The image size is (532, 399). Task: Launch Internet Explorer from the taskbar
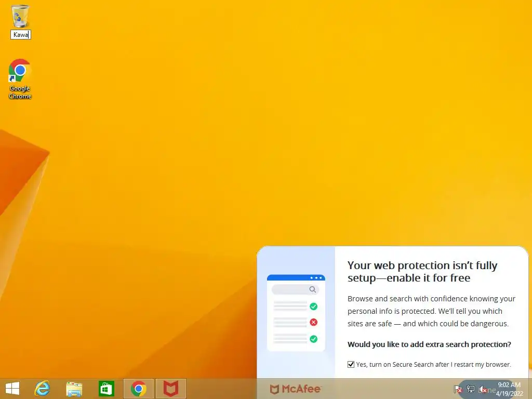(x=42, y=389)
